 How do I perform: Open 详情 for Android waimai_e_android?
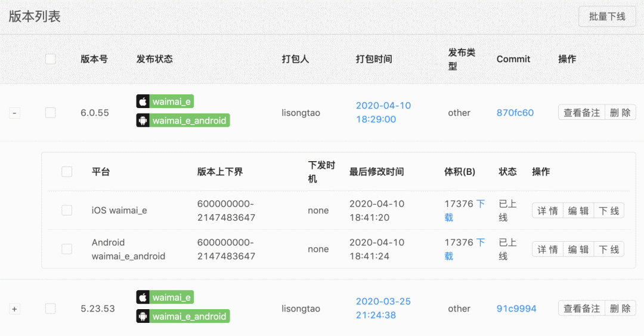[x=547, y=249]
